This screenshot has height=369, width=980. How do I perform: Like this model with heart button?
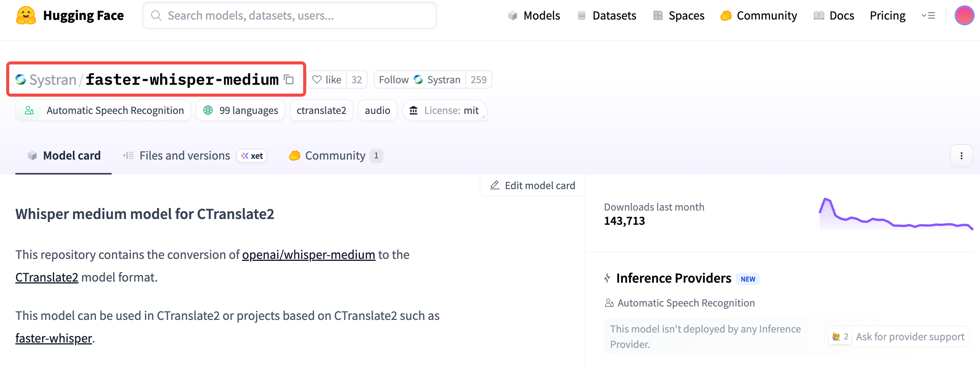tap(327, 79)
